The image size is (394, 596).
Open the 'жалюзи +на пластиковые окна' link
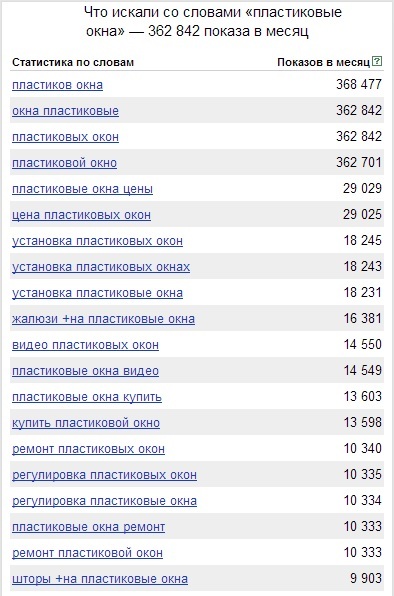point(103,319)
